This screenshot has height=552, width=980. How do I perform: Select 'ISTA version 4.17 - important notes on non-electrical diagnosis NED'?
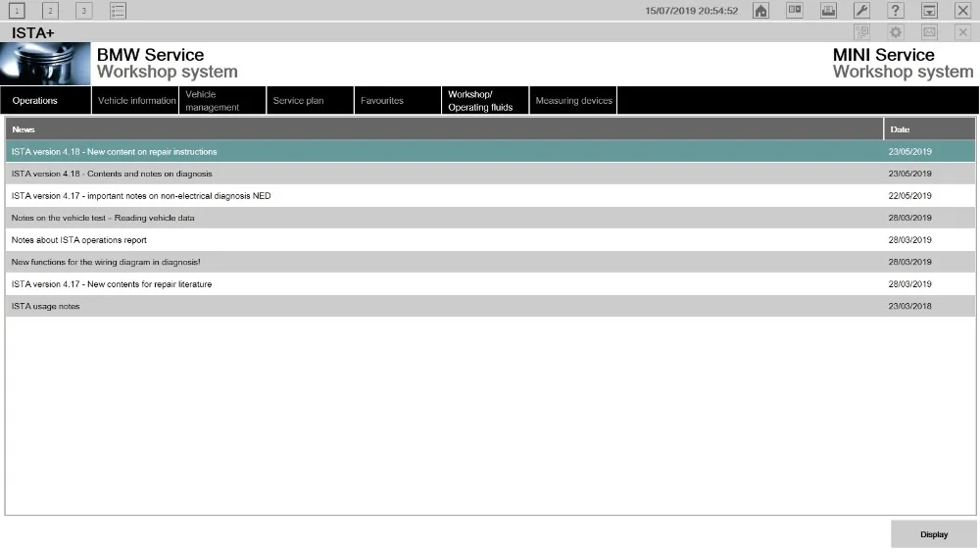(x=490, y=196)
